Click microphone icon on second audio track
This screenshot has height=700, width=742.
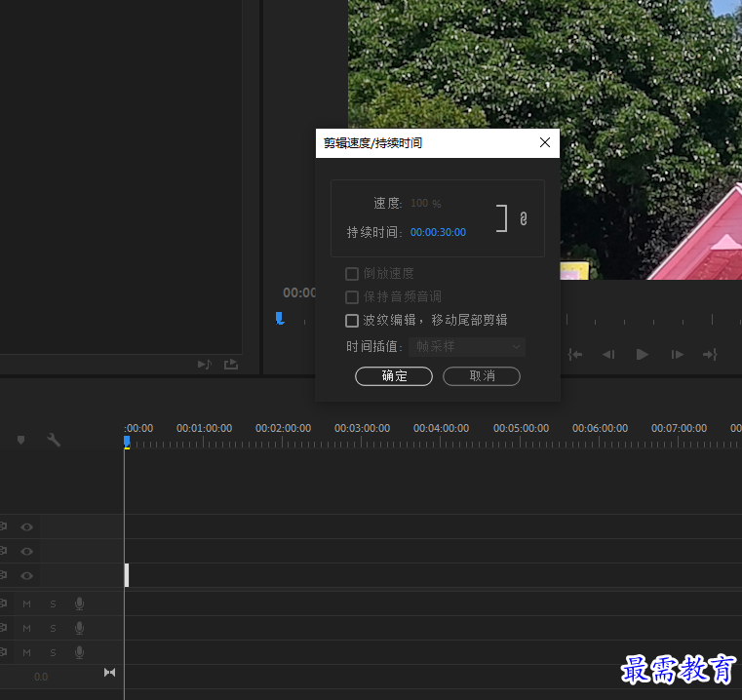(80, 628)
